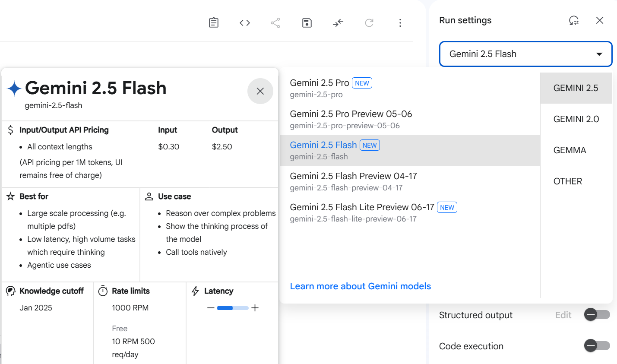Switch to the GEMINI 2.0 category tab

576,119
